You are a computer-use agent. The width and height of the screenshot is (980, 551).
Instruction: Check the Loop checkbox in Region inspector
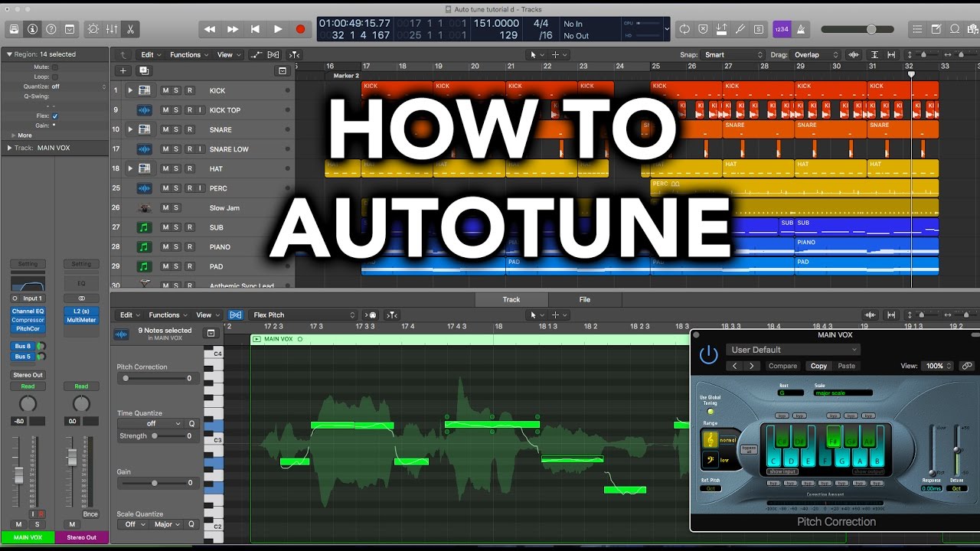pyautogui.click(x=54, y=77)
